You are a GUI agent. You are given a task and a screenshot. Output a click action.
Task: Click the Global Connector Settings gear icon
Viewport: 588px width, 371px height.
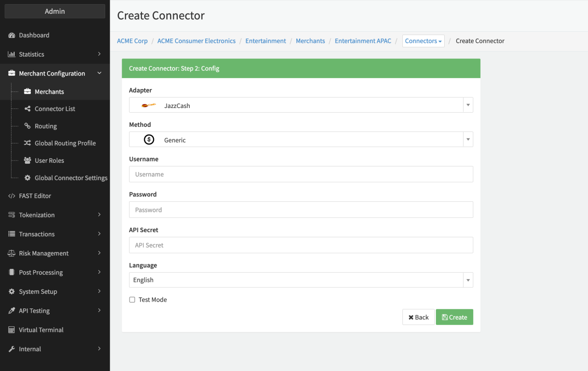28,178
